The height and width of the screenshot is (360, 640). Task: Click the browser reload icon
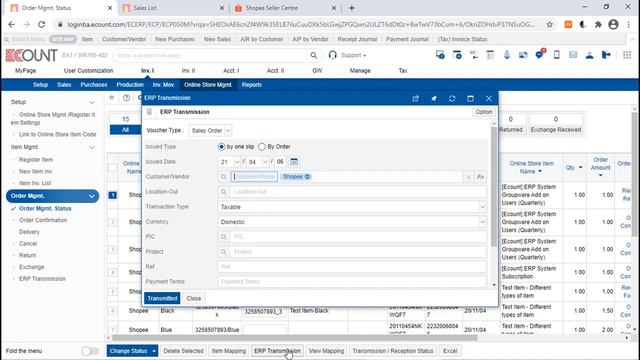(x=42, y=24)
